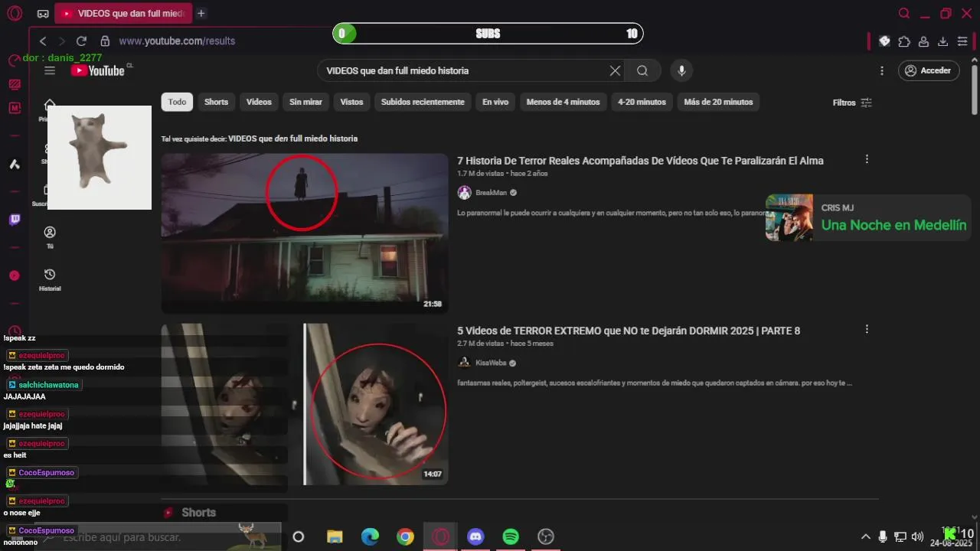Open the Aria AI sidebar icon
Viewport: 980px width, 551px height.
15,164
